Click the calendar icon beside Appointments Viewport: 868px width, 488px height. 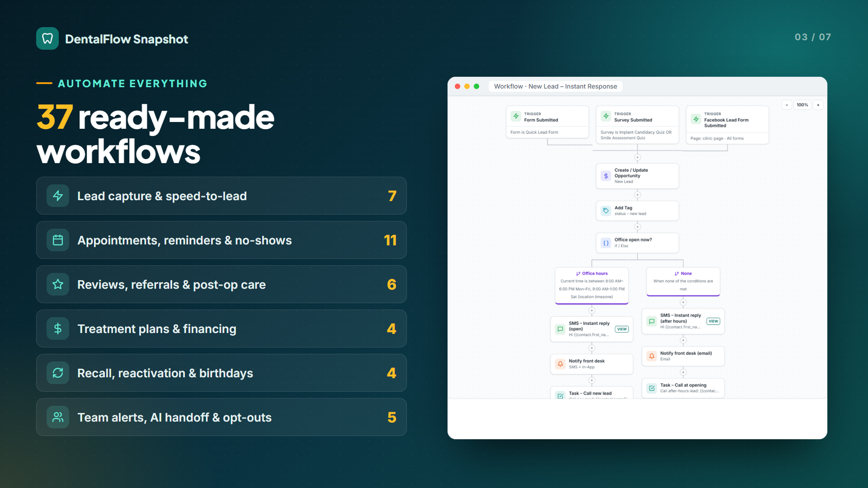(58, 240)
